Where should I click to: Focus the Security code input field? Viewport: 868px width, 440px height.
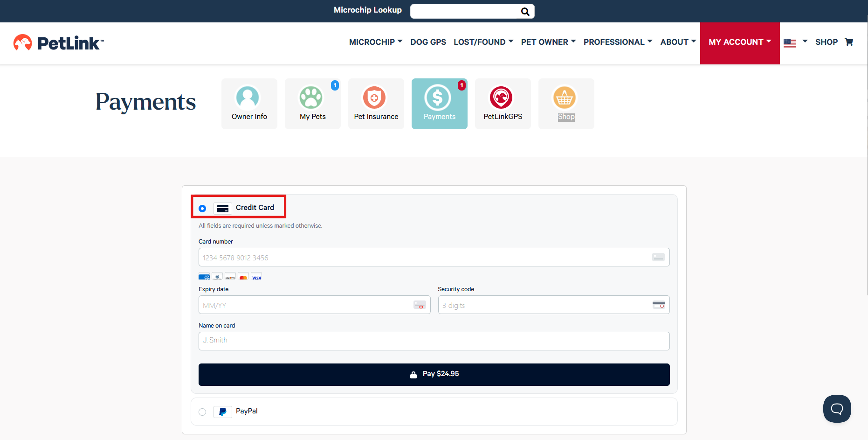(554, 305)
